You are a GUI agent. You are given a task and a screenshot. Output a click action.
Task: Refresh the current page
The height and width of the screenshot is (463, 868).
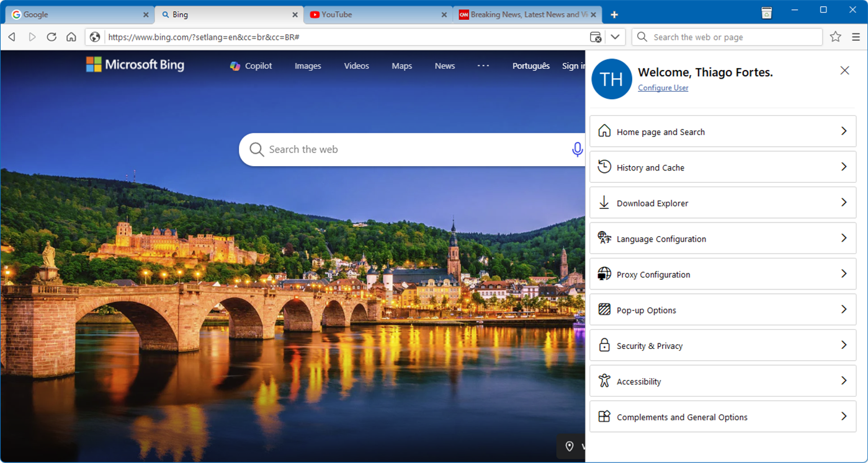[51, 37]
